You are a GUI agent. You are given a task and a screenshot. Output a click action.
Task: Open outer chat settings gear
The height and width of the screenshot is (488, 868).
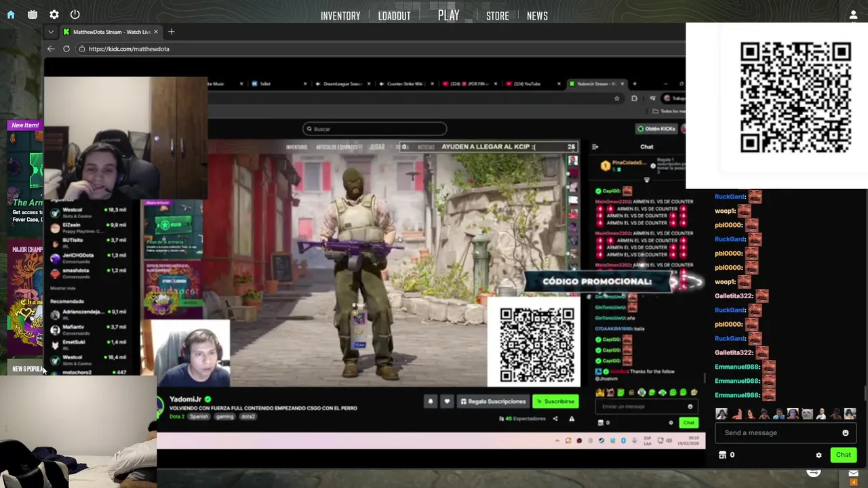[x=818, y=455]
